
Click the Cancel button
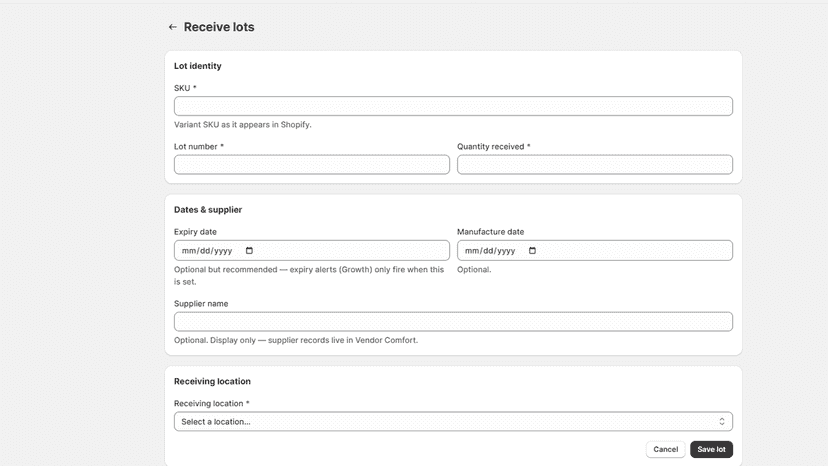pos(665,449)
